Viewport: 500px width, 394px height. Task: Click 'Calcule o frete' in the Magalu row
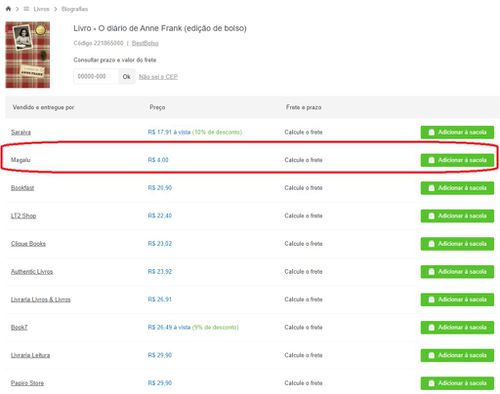(303, 160)
